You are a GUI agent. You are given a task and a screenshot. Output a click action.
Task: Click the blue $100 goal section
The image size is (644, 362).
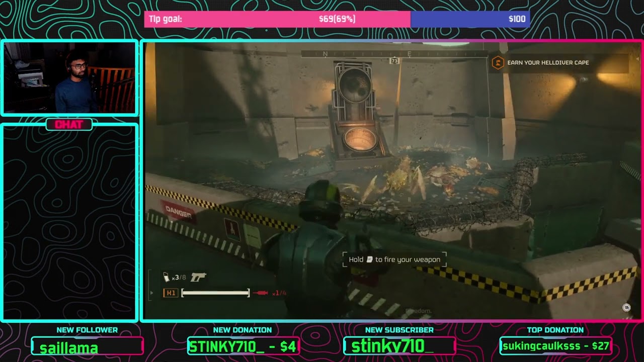[x=470, y=19]
